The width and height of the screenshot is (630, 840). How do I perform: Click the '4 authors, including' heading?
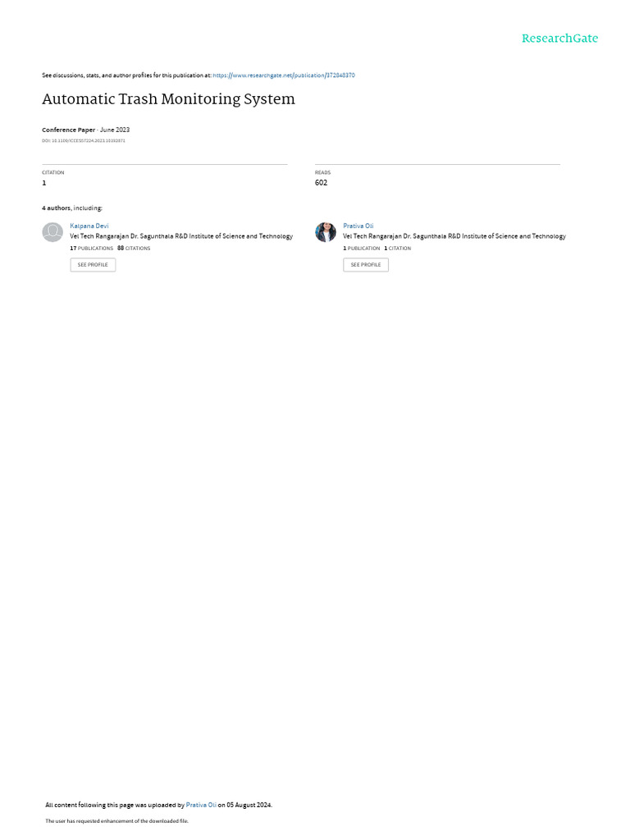[x=72, y=208]
